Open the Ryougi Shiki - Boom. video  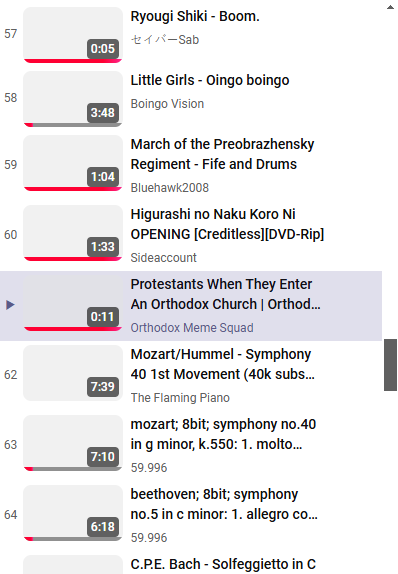pyautogui.click(x=195, y=16)
